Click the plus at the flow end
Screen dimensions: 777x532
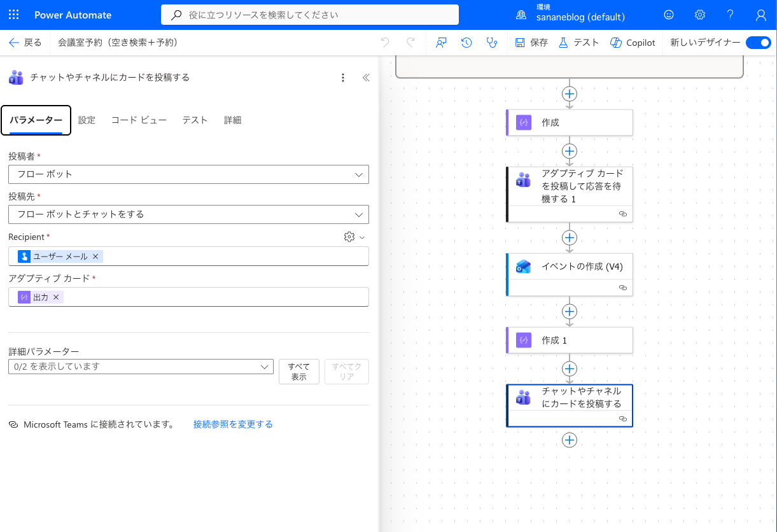tap(570, 440)
